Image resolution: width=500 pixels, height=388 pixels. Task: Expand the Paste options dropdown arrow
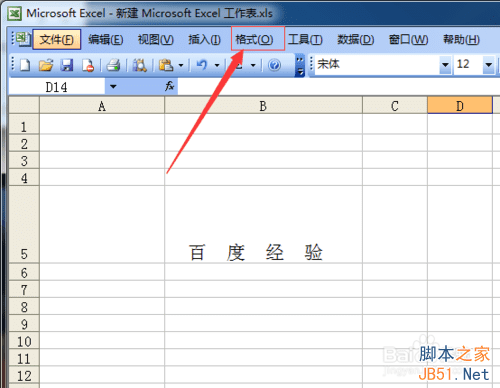pos(181,65)
